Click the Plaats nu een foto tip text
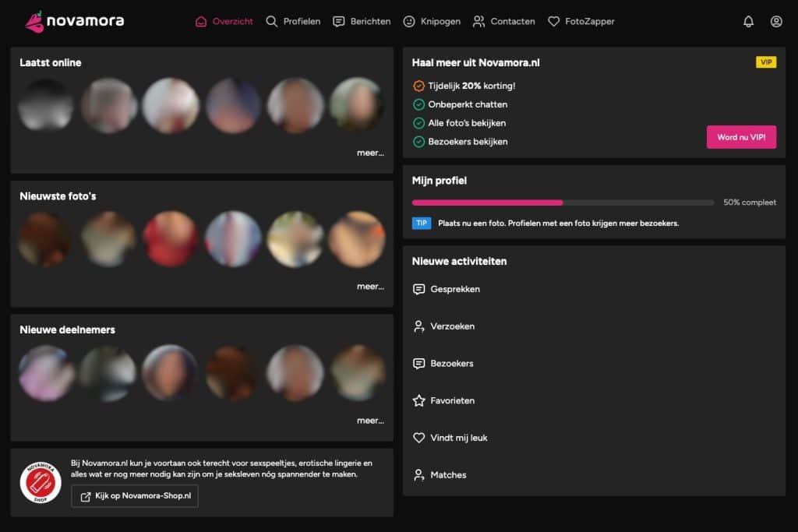This screenshot has height=532, width=798. pyautogui.click(x=558, y=224)
